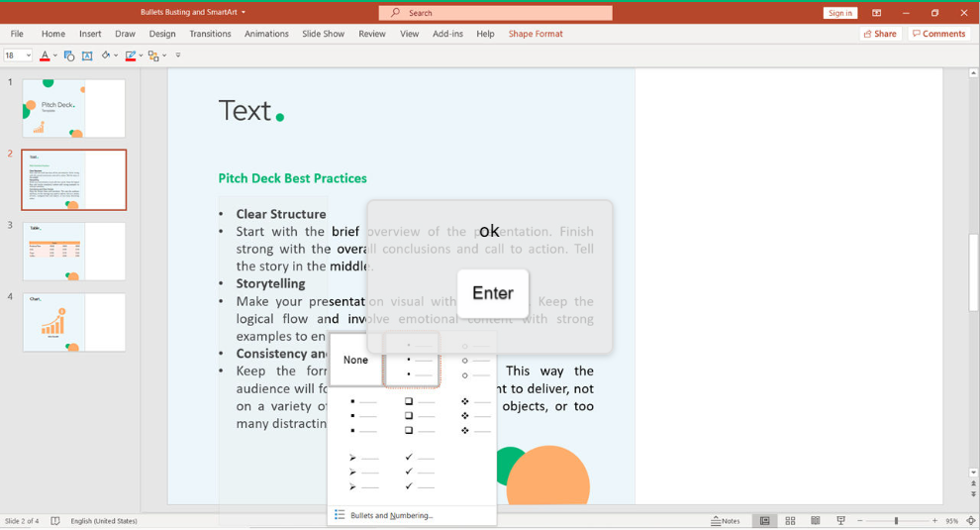Insert a text box from toolbar
Image resolution: width=980 pixels, height=530 pixels.
coord(87,55)
